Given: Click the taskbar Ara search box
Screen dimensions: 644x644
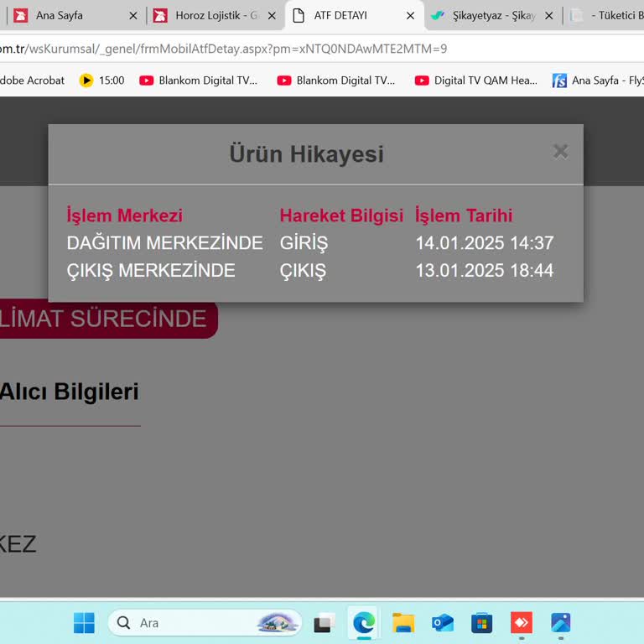Looking at the screenshot, I should 205,623.
